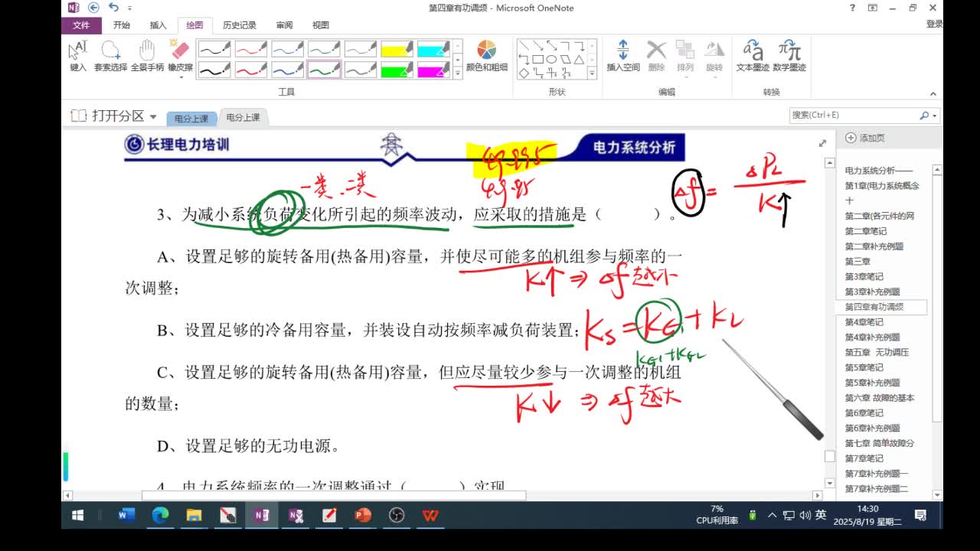
Task: Choose the thick blue pen
Action: tap(287, 70)
